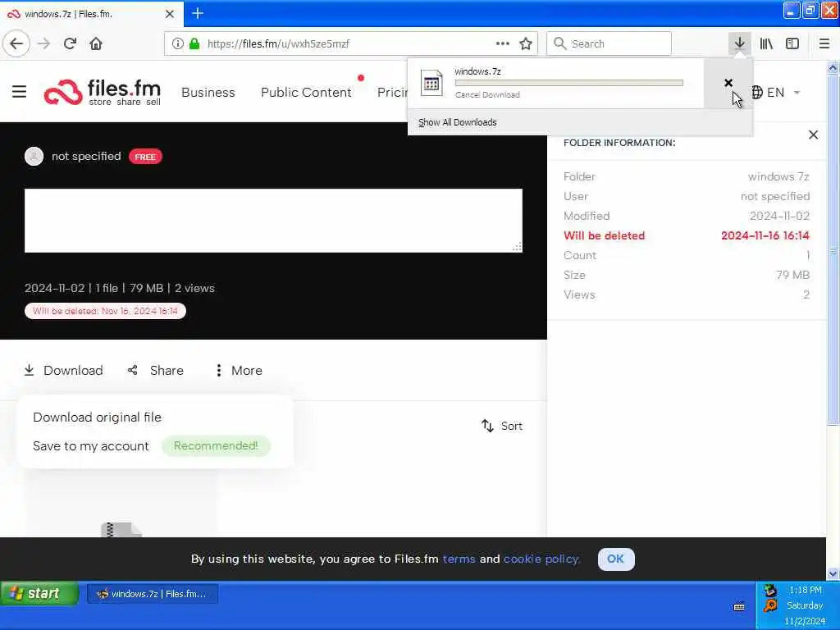Open the Windows Start menu
The height and width of the screenshot is (630, 840).
click(x=39, y=594)
